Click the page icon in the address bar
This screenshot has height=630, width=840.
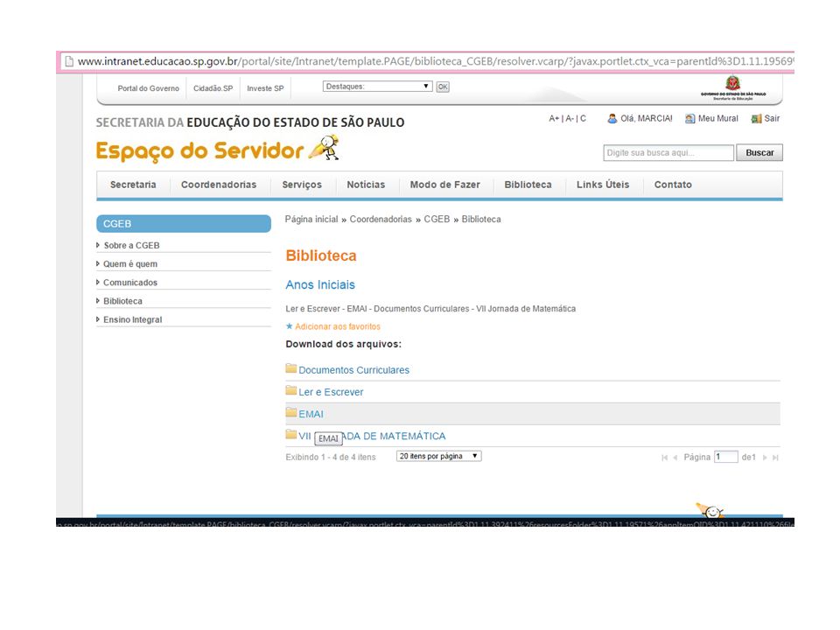(x=69, y=61)
